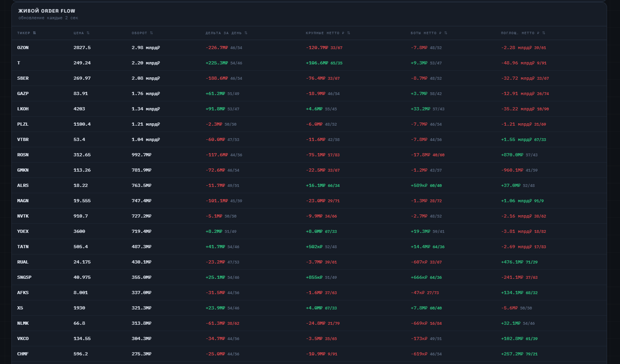
Task: Click X5 absorption net -5.6М₽
Action: (509, 308)
